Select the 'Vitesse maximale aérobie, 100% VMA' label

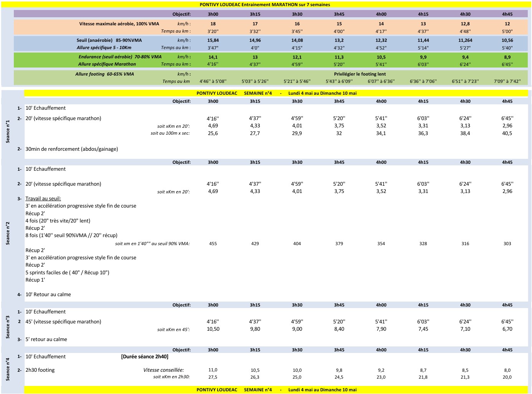click(119, 24)
